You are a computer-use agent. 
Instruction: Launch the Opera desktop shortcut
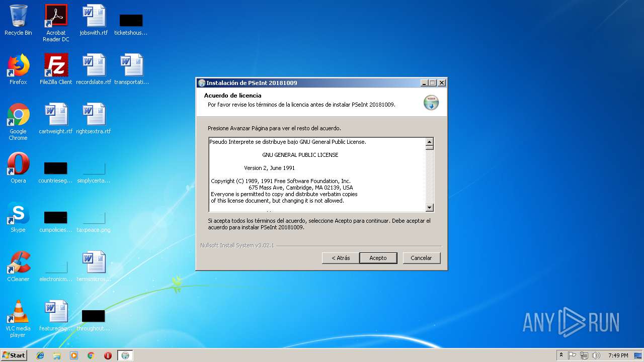(x=18, y=168)
